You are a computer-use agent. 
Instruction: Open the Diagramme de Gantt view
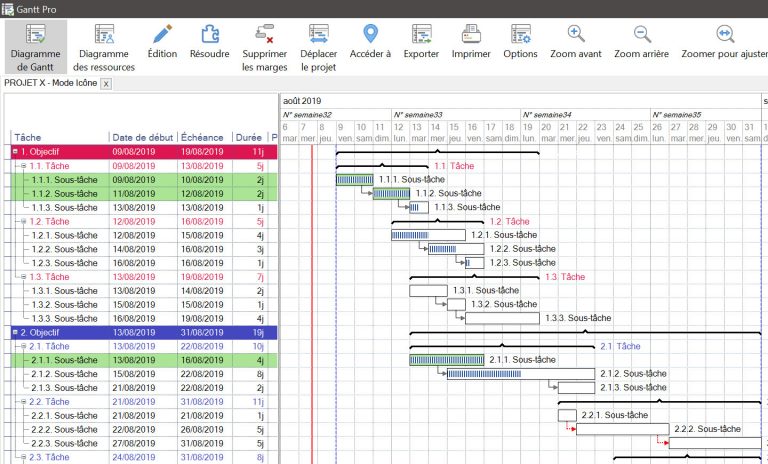click(38, 47)
